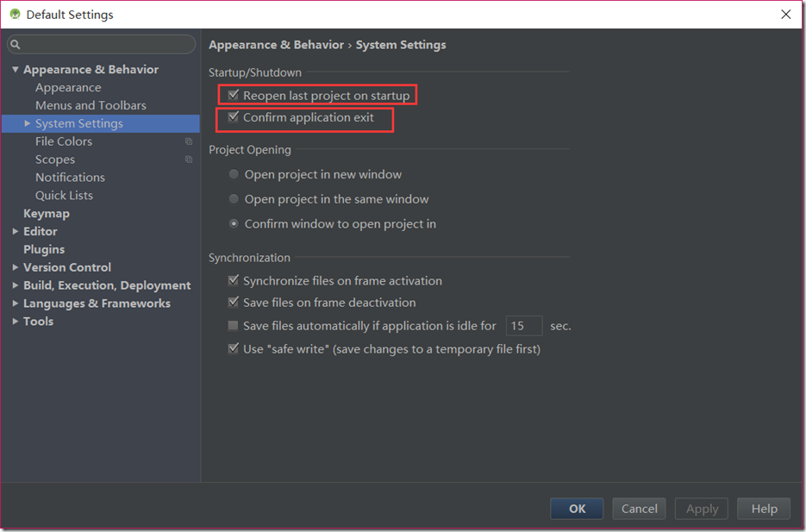Image resolution: width=806 pixels, height=532 pixels.
Task: Uncheck Synchronize files on frame activation
Action: point(234,281)
